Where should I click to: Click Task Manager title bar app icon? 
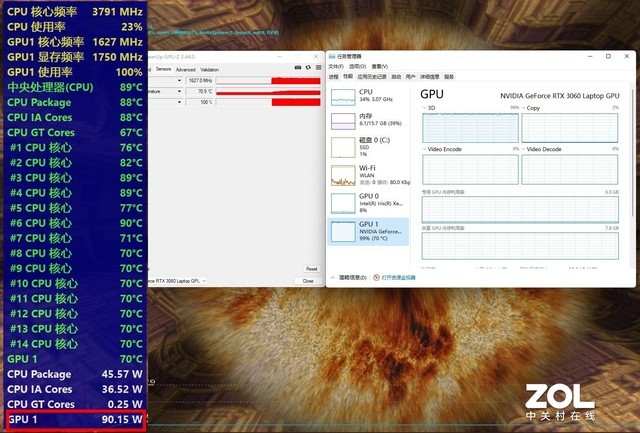coord(332,56)
